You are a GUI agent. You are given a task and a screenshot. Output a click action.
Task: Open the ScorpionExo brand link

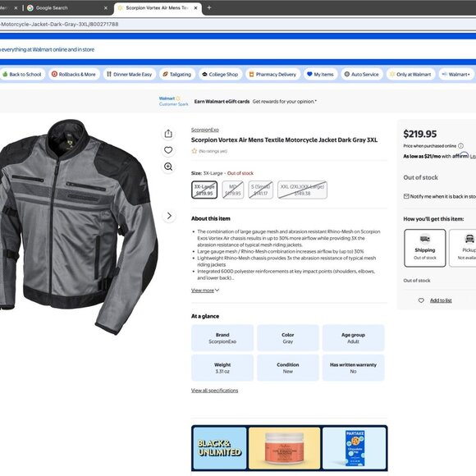coord(205,130)
